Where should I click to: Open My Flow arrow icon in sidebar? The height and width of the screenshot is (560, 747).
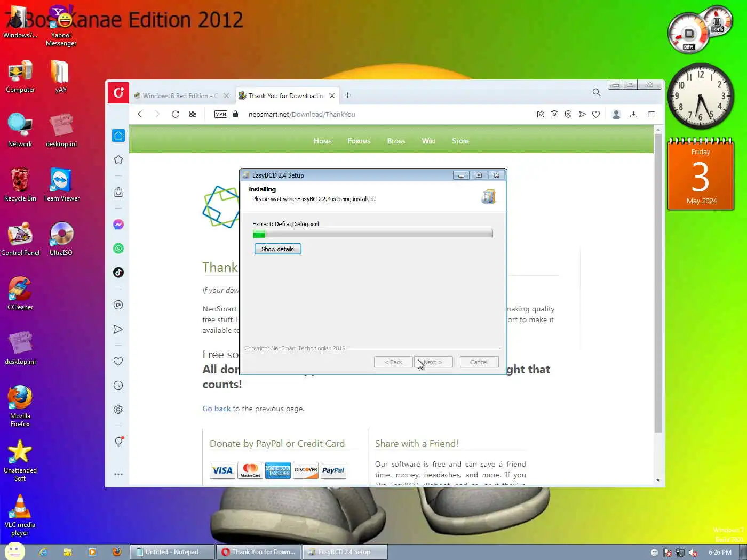pos(118,329)
